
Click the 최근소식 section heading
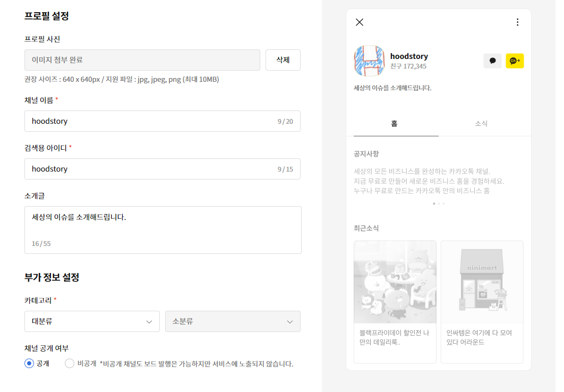pos(366,228)
